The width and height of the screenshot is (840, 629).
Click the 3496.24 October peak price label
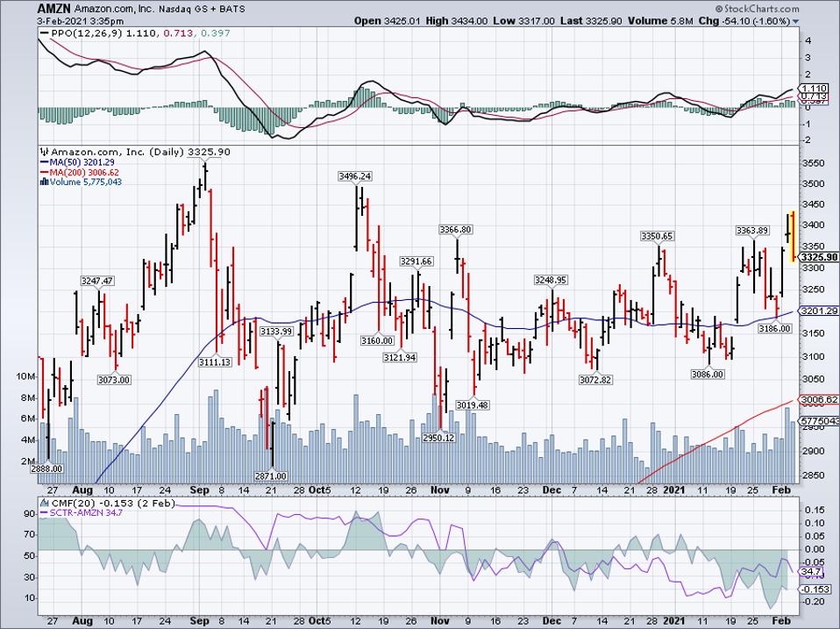pyautogui.click(x=355, y=176)
